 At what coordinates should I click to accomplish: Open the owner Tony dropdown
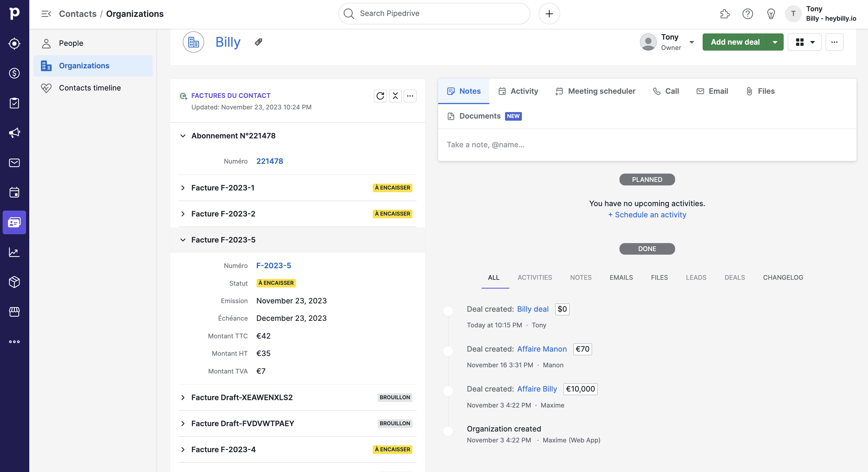click(691, 42)
